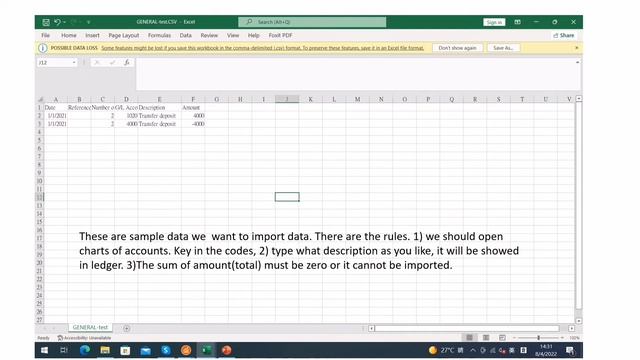
Task: Select row 5 header
Action: pos(40,140)
